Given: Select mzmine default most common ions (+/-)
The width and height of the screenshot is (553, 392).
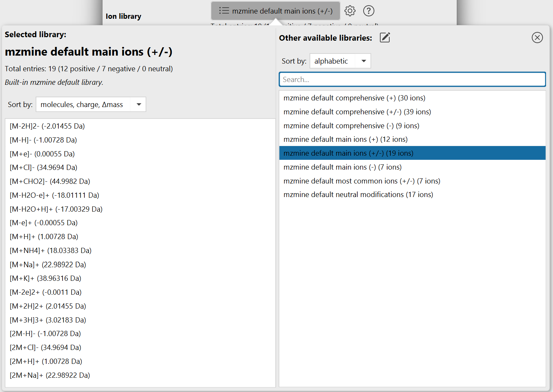Looking at the screenshot, I should 412,181.
